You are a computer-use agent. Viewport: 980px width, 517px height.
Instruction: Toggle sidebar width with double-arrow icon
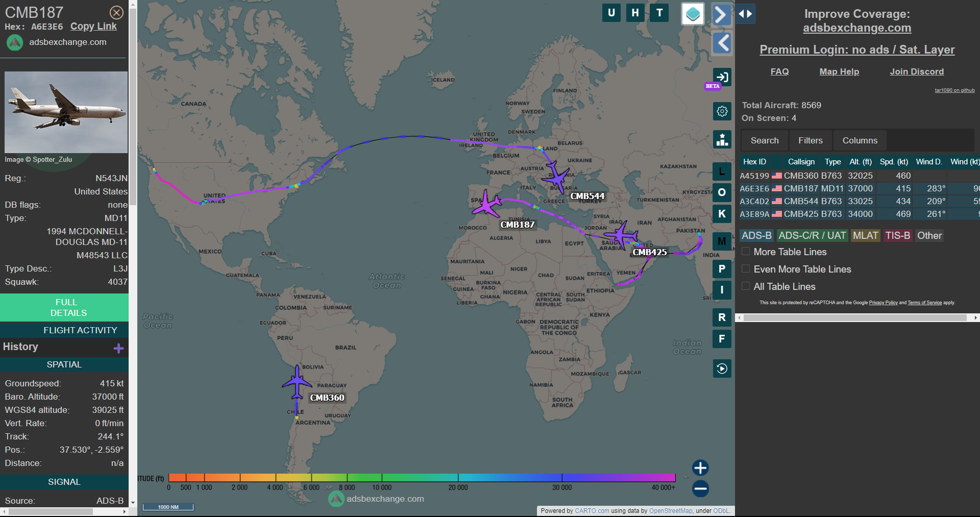(745, 14)
